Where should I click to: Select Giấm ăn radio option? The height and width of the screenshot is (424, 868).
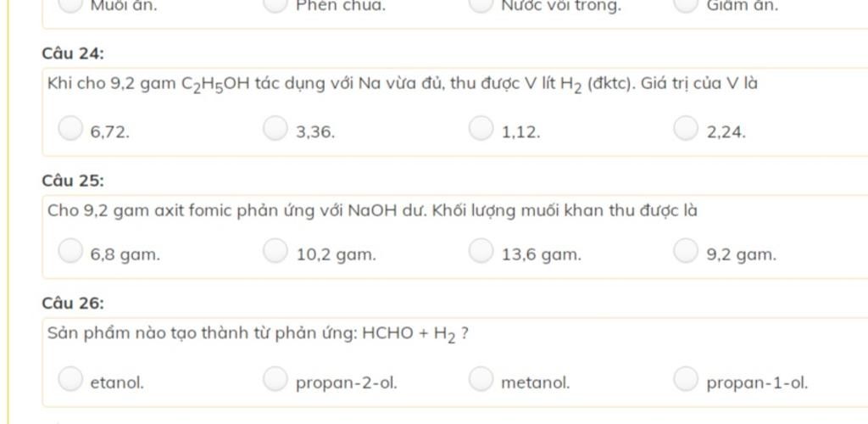click(x=685, y=4)
